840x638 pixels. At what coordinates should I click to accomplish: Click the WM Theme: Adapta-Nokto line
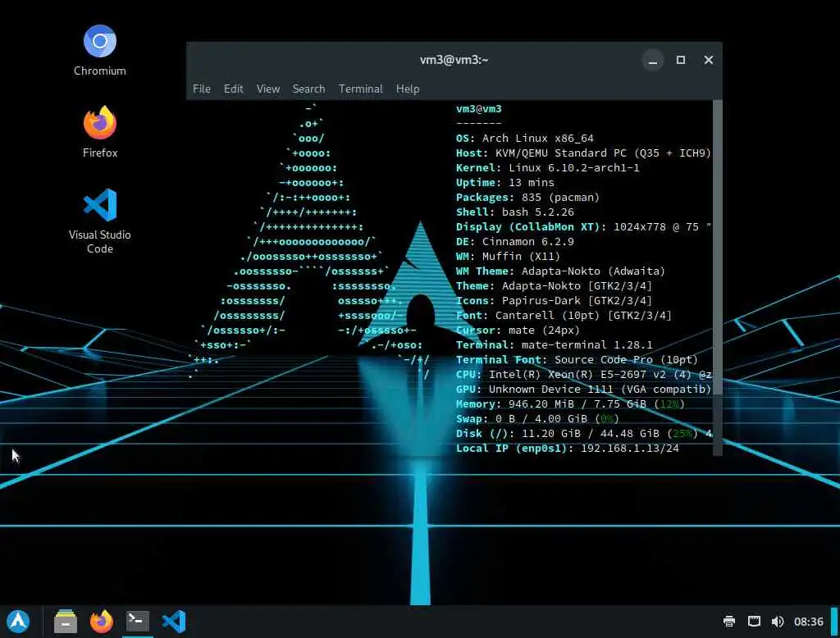560,271
